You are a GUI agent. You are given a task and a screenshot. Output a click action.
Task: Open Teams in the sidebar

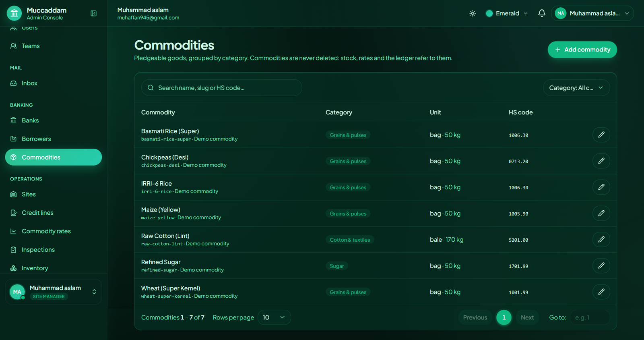pos(53,46)
